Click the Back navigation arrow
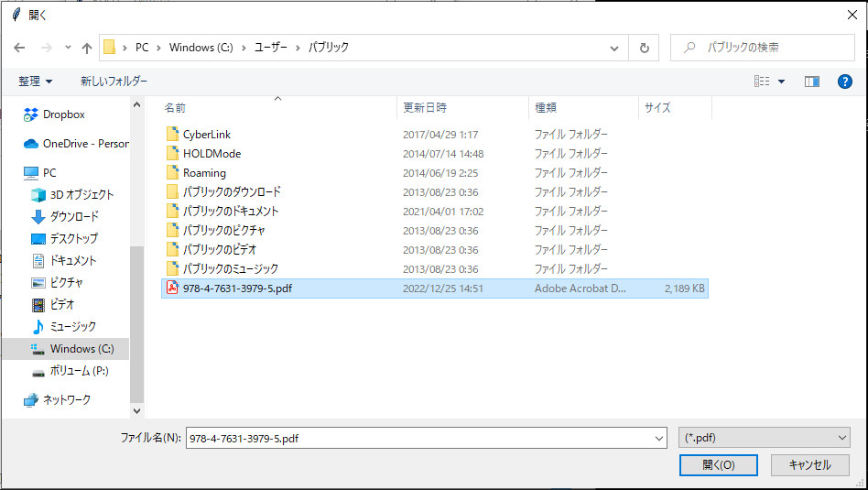The height and width of the screenshot is (490, 868). click(19, 48)
